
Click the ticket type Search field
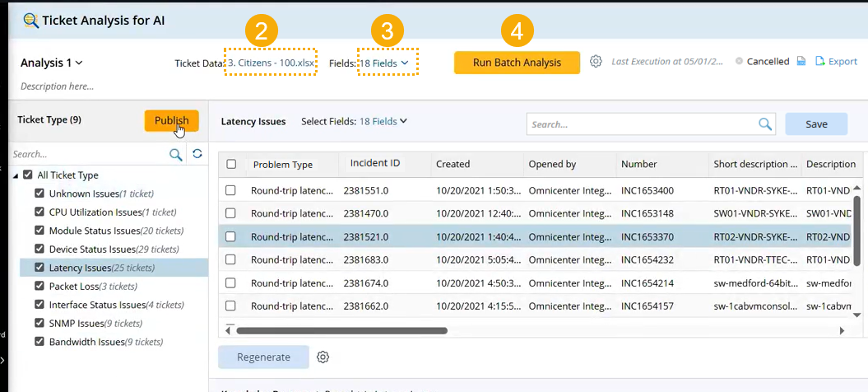click(x=89, y=154)
